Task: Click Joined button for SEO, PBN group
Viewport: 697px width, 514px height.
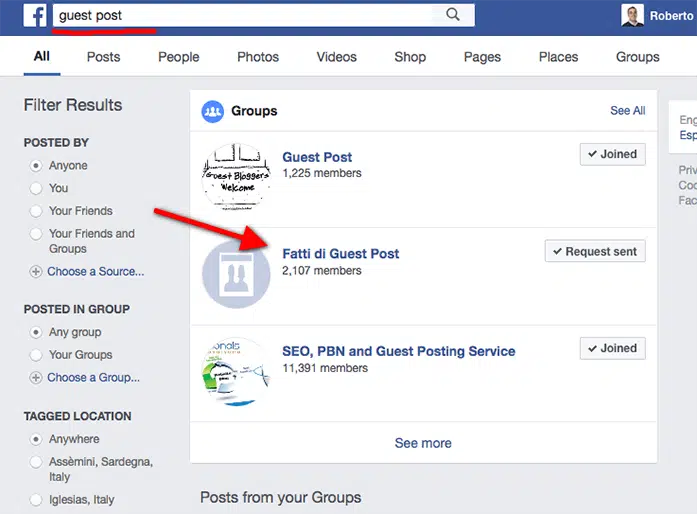Action: [x=613, y=348]
